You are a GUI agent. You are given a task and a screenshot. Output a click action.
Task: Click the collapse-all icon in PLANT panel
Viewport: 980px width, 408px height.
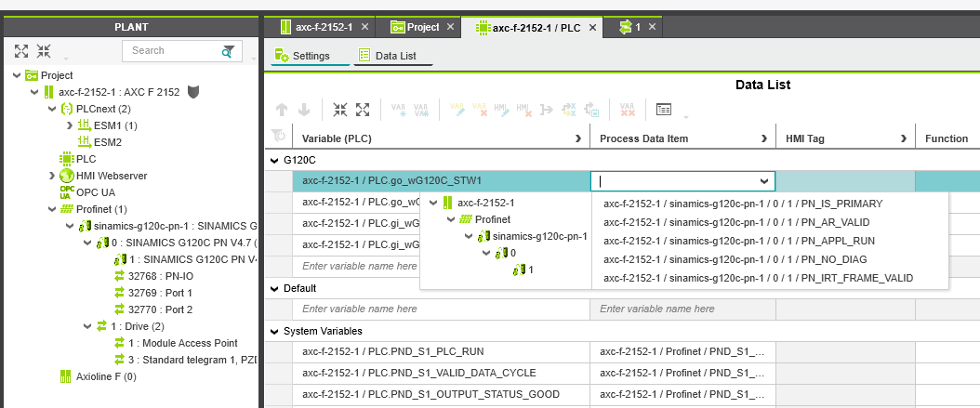pos(44,51)
